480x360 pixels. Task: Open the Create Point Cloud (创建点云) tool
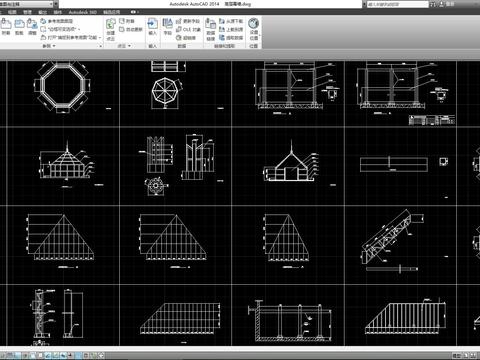(111, 30)
